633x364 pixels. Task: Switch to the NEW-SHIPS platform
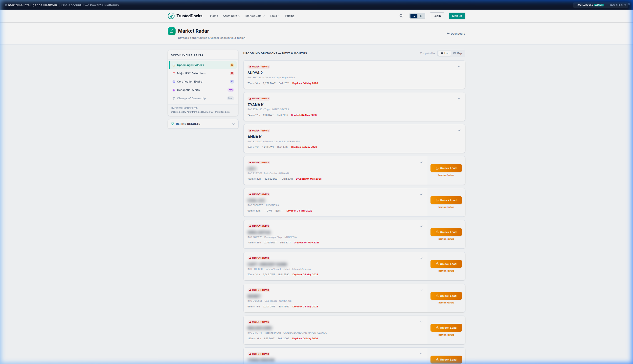tap(618, 5)
